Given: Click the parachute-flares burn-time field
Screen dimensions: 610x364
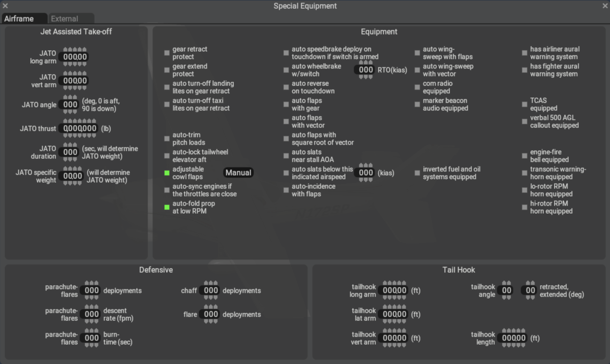Looking at the screenshot, I should coord(91,338).
